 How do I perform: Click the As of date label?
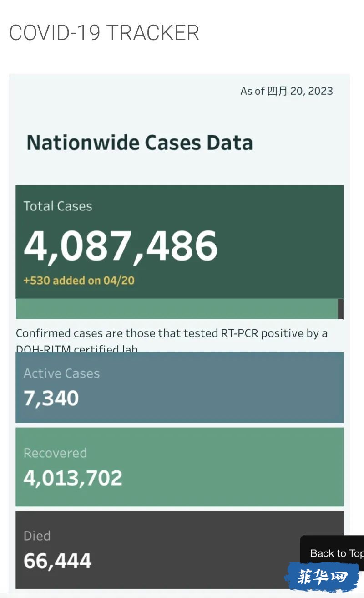[x=287, y=91]
